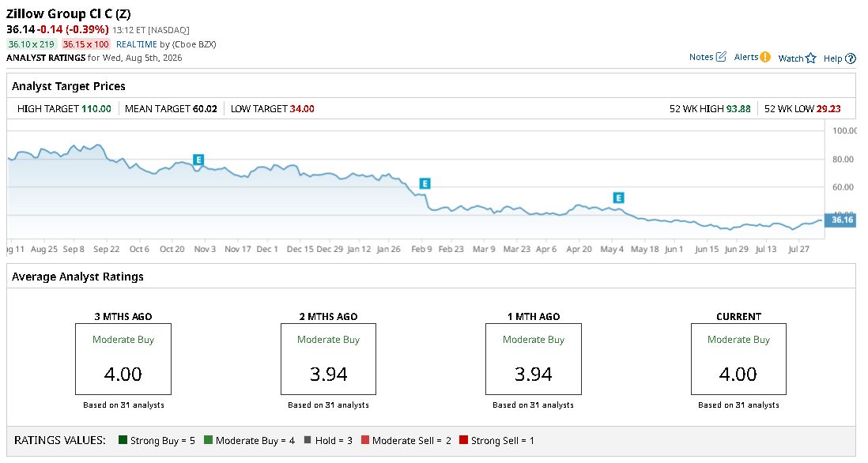Click the Watch star icon
The height and width of the screenshot is (463, 868).
pyautogui.click(x=811, y=58)
